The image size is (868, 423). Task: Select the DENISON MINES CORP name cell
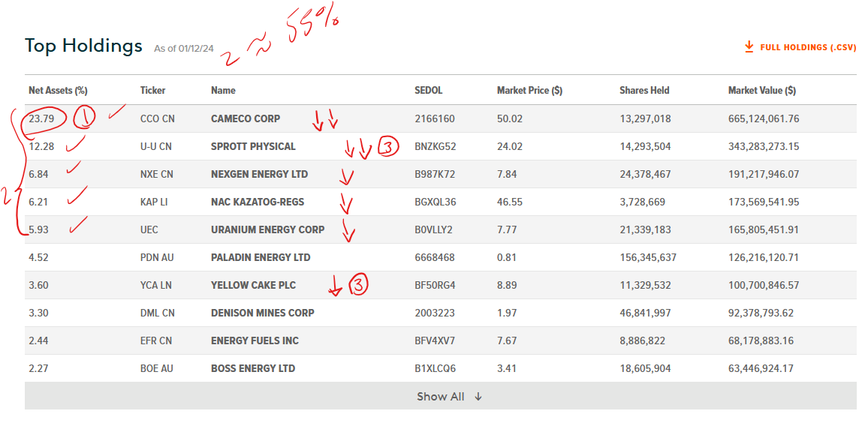click(263, 313)
